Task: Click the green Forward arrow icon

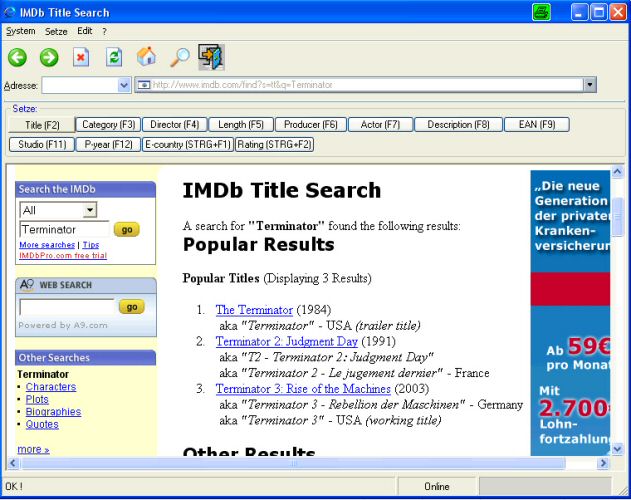Action: pyautogui.click(x=49, y=57)
